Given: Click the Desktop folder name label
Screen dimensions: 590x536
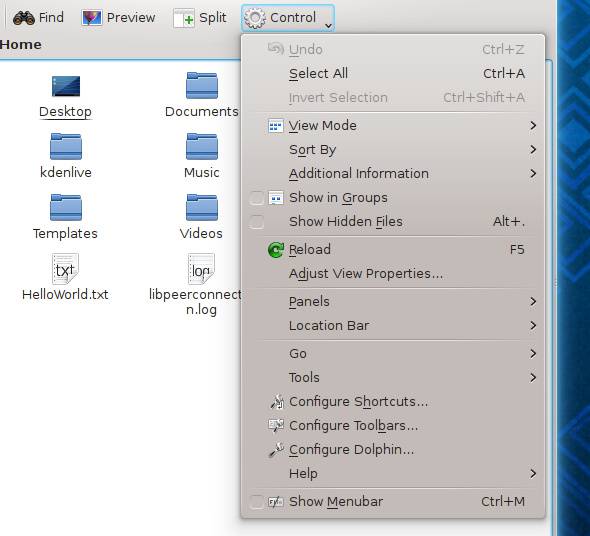Looking at the screenshot, I should 65,112.
